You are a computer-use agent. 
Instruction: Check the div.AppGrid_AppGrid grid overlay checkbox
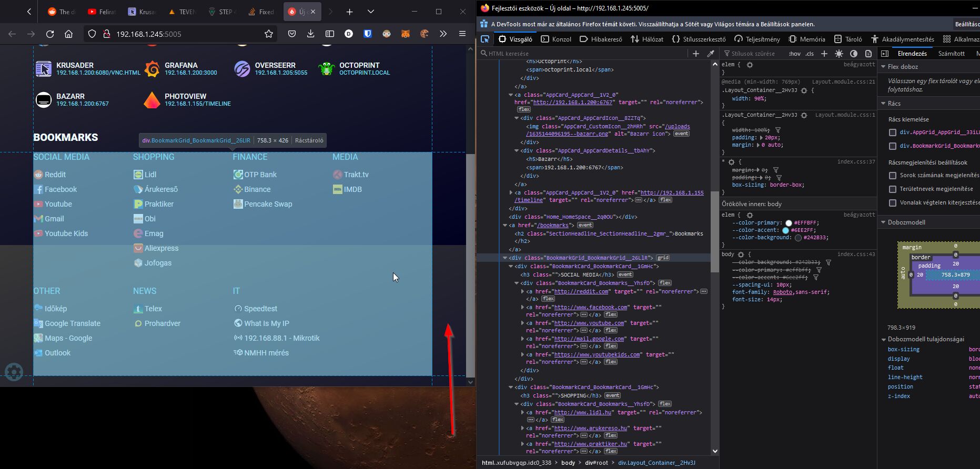pyautogui.click(x=892, y=132)
